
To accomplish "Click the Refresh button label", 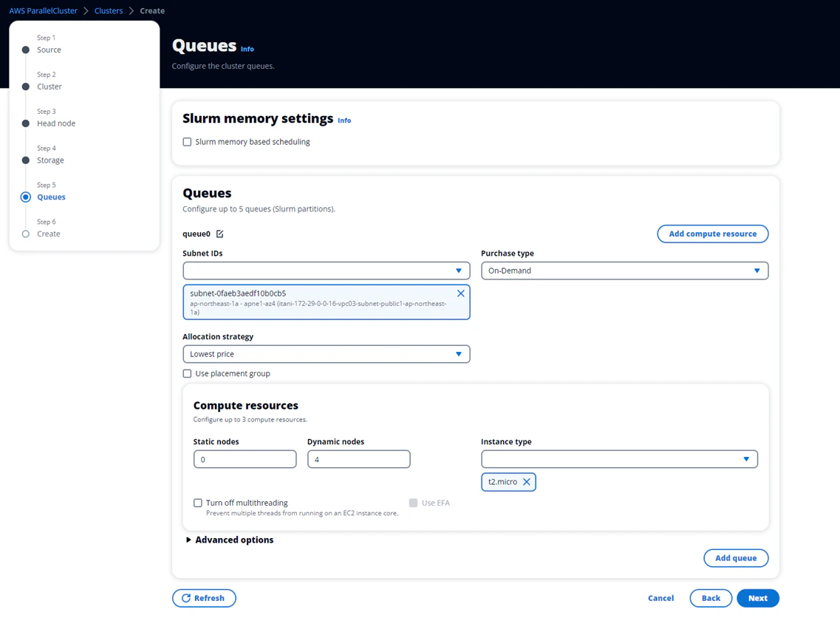I will pos(210,598).
